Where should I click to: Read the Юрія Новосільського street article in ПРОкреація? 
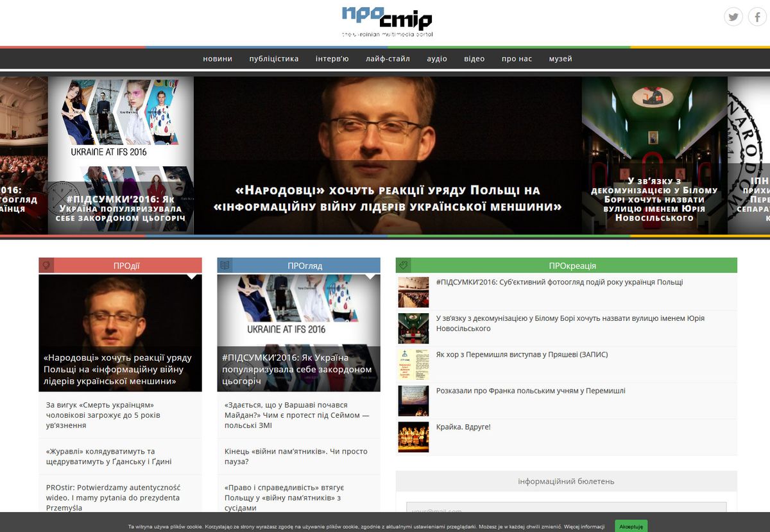[570, 323]
